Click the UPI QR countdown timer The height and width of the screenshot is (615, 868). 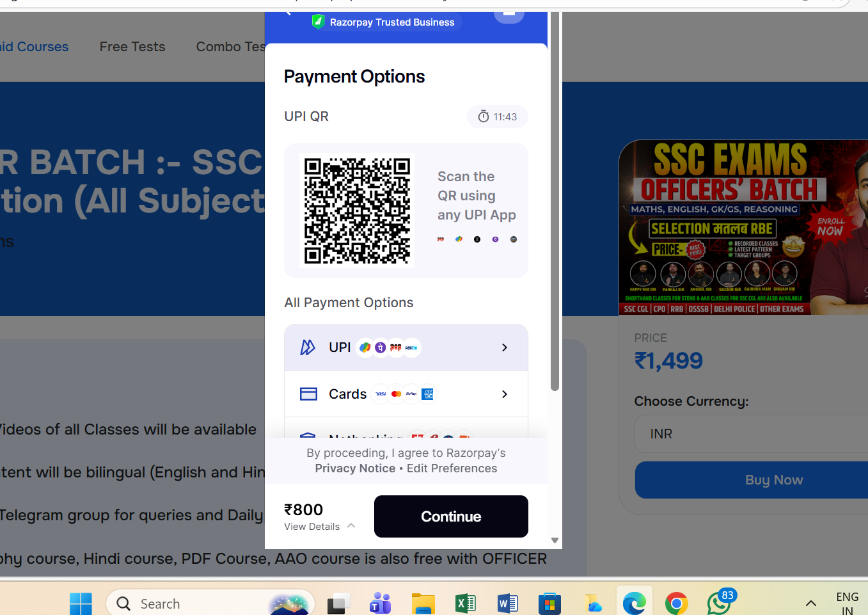point(497,116)
